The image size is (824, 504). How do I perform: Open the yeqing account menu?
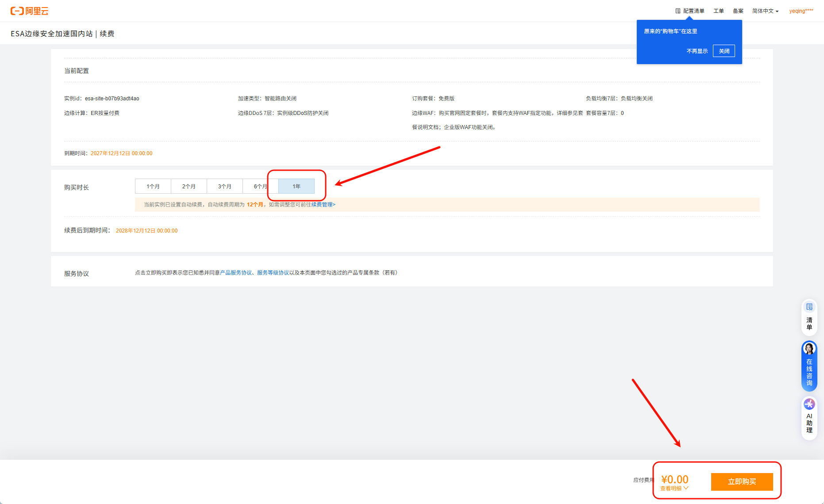click(801, 11)
